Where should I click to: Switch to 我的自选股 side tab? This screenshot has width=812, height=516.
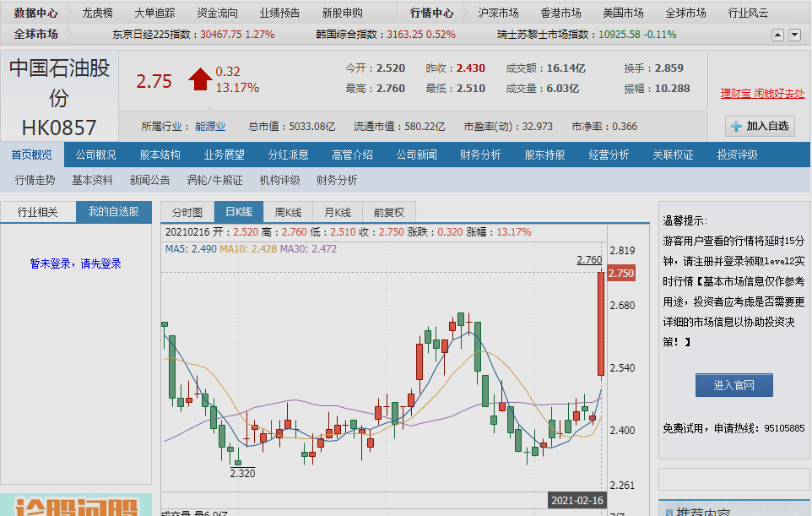[x=113, y=212]
